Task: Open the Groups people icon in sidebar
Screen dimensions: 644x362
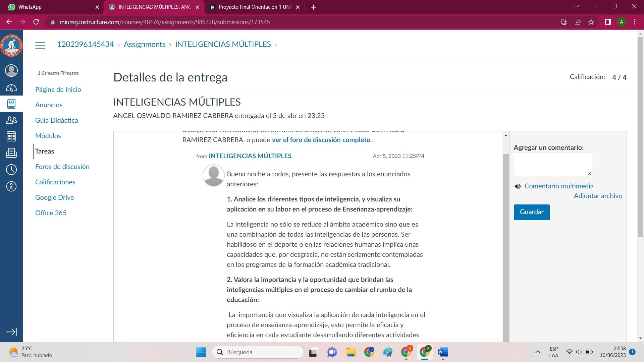Action: click(11, 120)
